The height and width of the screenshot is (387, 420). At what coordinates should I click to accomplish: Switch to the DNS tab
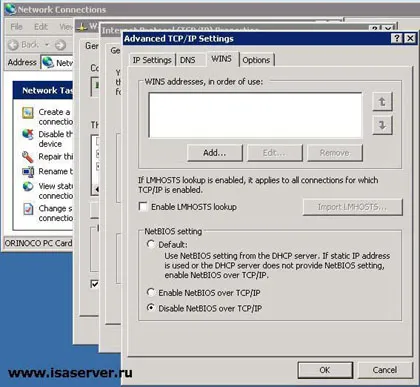(188, 60)
